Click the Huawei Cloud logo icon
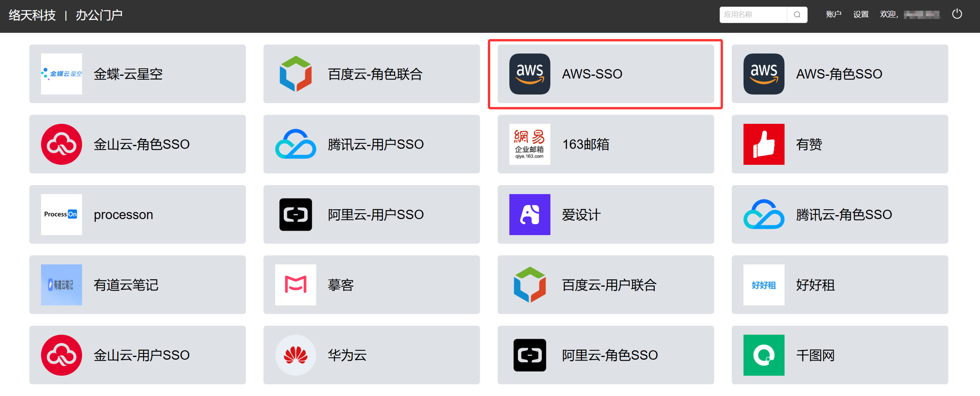 (x=296, y=355)
